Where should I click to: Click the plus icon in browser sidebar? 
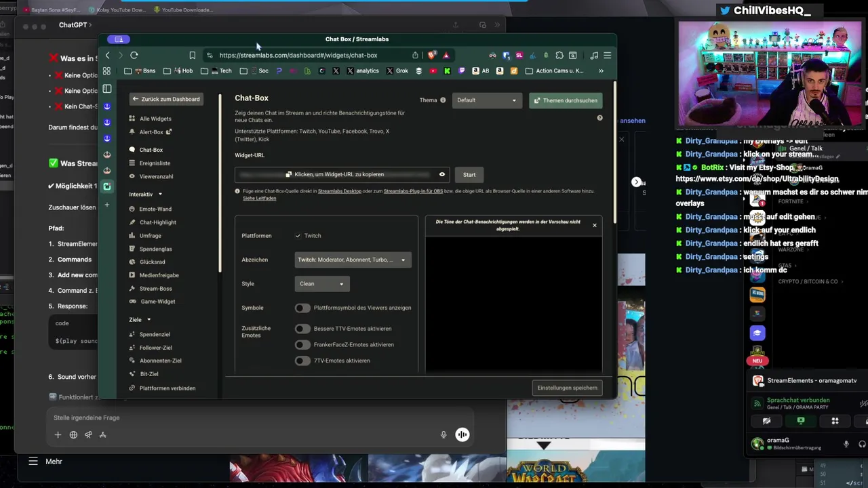click(x=106, y=205)
